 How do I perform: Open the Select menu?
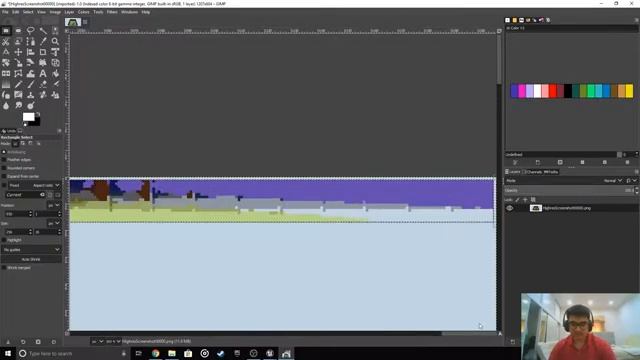pyautogui.click(x=28, y=12)
